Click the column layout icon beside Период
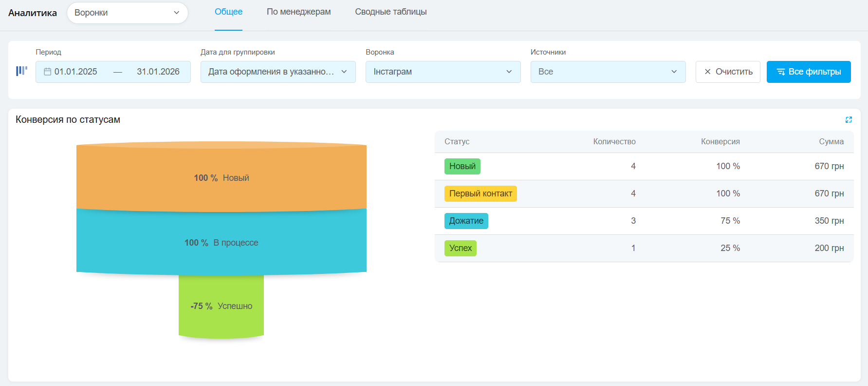 pos(21,71)
